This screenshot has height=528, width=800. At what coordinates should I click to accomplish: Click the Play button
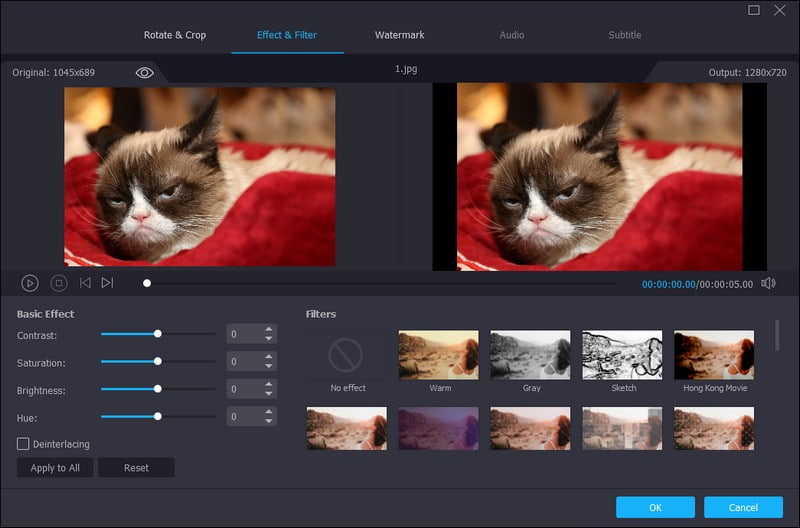(x=30, y=283)
